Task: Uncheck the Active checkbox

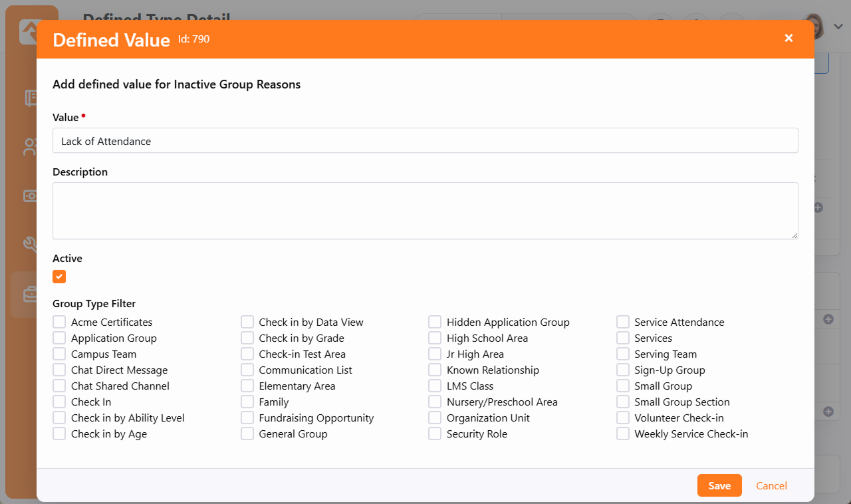Action: (x=59, y=277)
